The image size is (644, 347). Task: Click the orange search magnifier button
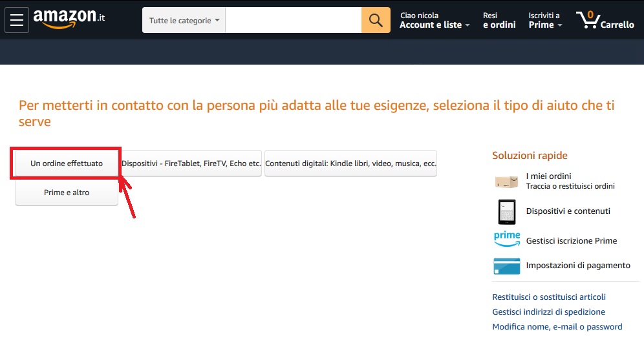pos(376,20)
